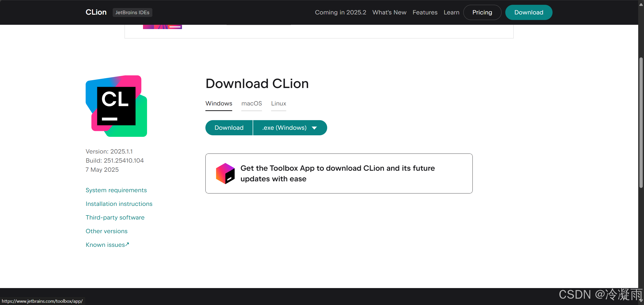The width and height of the screenshot is (644, 305).
Task: Open System requirements link
Action: click(x=116, y=190)
